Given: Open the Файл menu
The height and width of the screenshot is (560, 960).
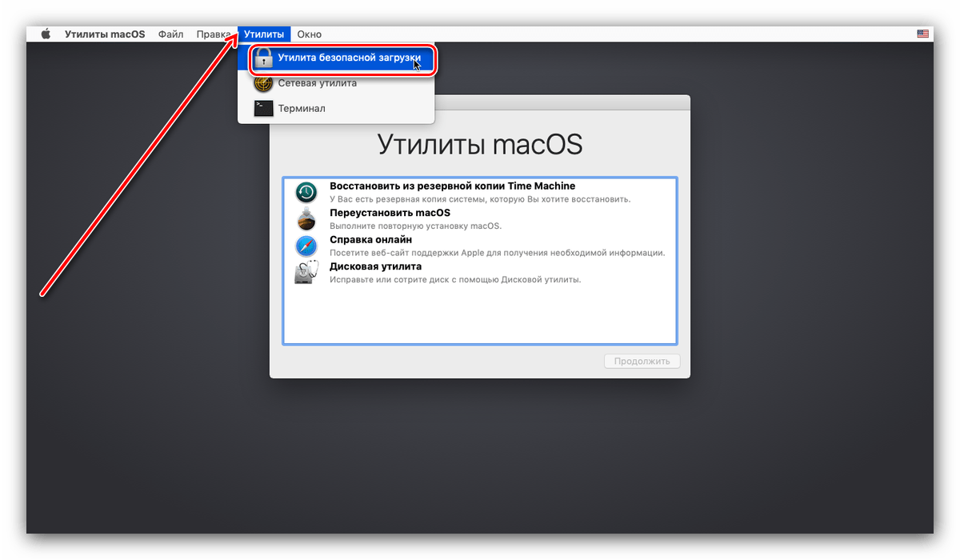Looking at the screenshot, I should point(170,34).
